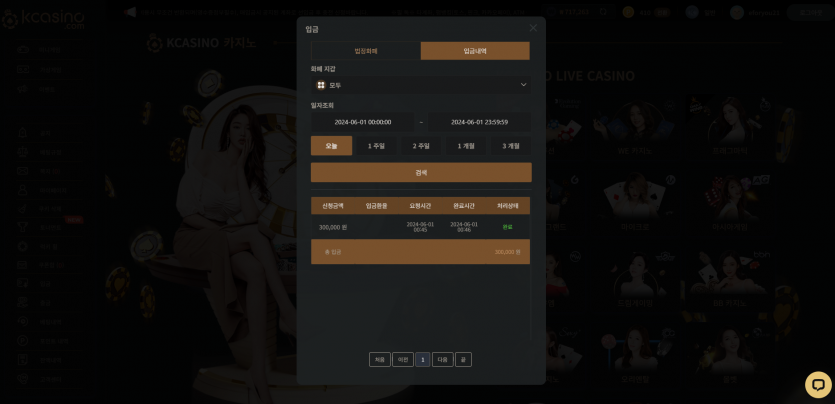The height and width of the screenshot is (404, 835).
Task: Open the person 마이페이지 sidebar icon
Action: point(23,190)
